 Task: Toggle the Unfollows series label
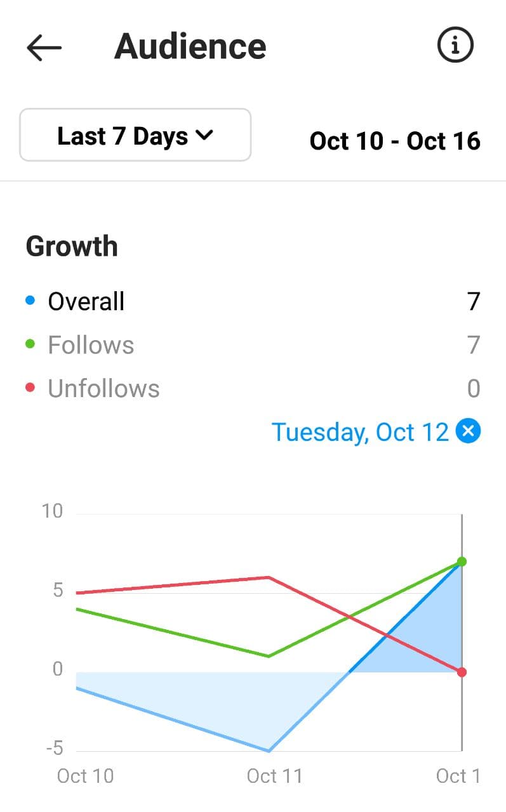[x=103, y=388]
